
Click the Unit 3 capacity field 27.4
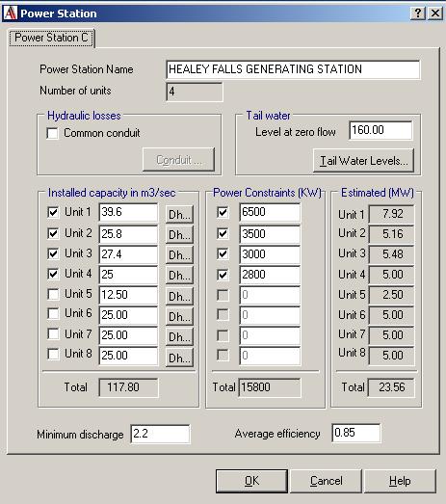128,254
